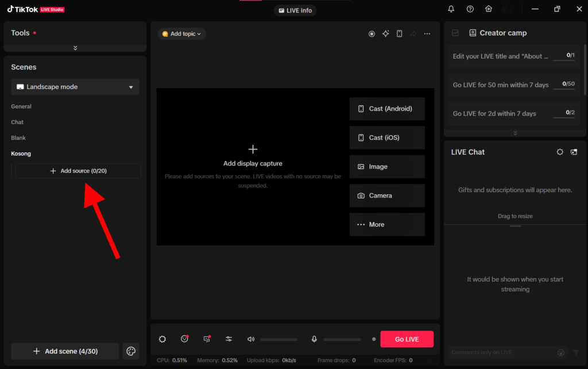Screen dimensions: 588x369
Task: Open emoji picker in comment field
Action: coord(561,352)
